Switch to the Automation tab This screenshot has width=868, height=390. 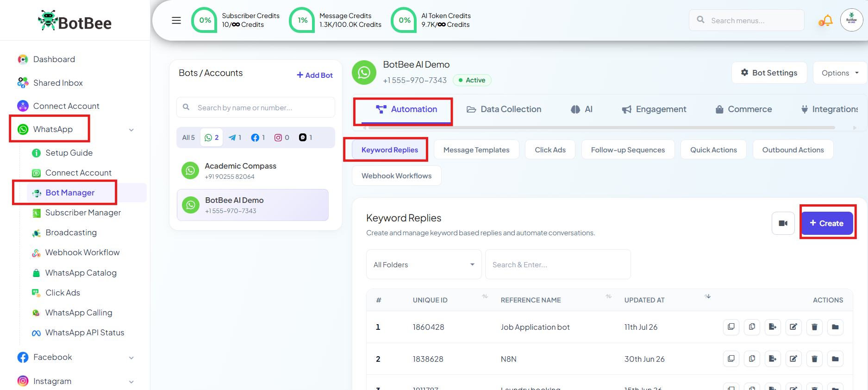coord(406,109)
